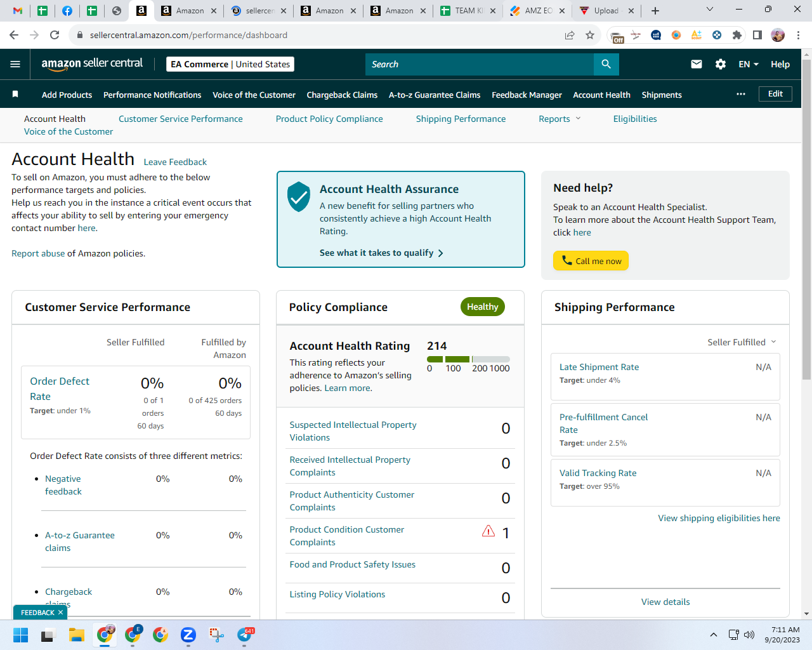Switch to the TEAM KI browser tab

pos(468,11)
